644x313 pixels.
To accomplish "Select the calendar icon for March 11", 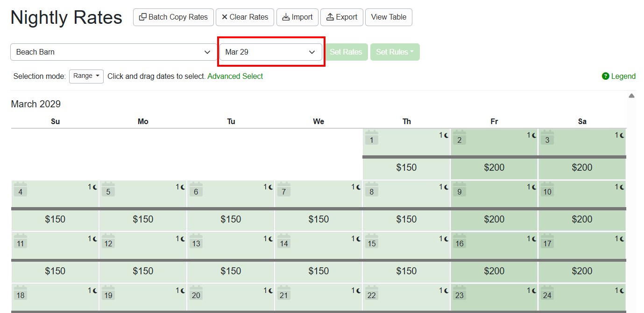I will click(21, 242).
